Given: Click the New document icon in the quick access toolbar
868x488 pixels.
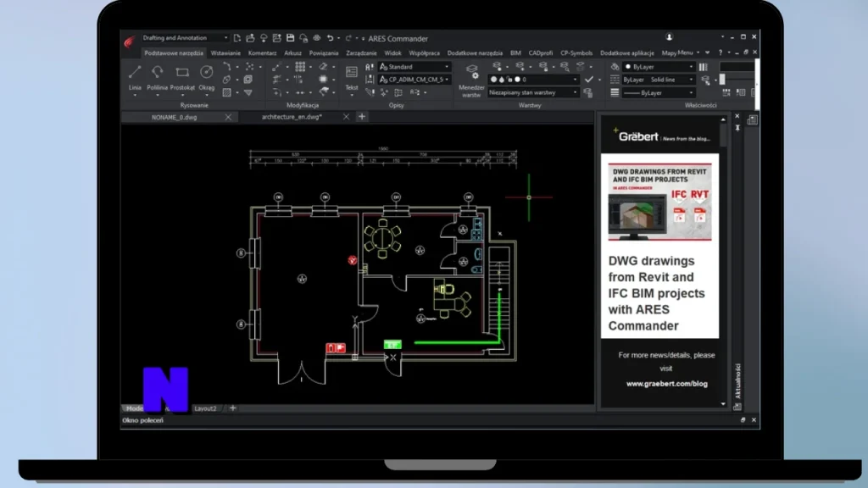Looking at the screenshot, I should [x=237, y=38].
